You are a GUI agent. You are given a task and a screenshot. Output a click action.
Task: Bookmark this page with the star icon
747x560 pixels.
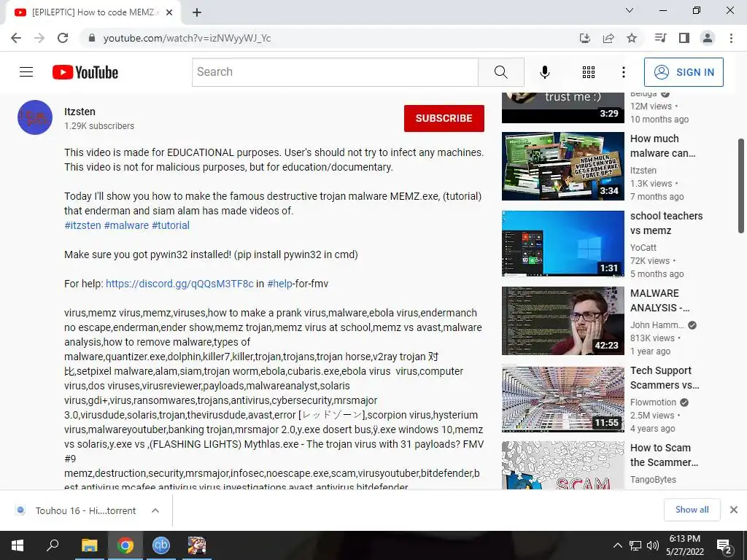click(x=632, y=38)
